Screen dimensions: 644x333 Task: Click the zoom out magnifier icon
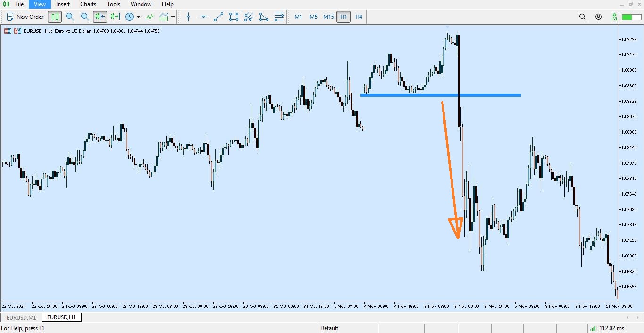click(85, 17)
